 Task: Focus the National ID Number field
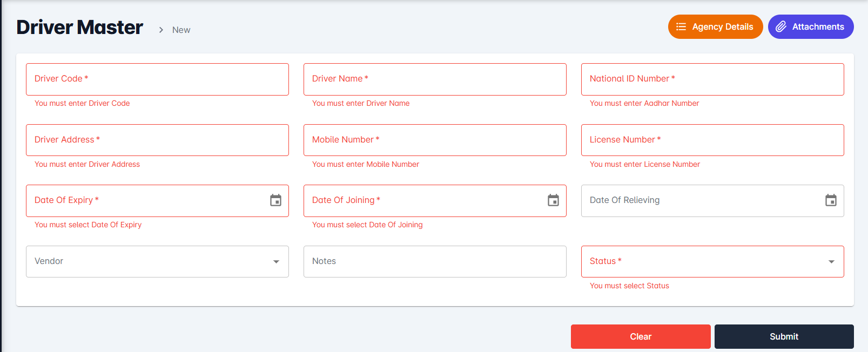pos(712,79)
